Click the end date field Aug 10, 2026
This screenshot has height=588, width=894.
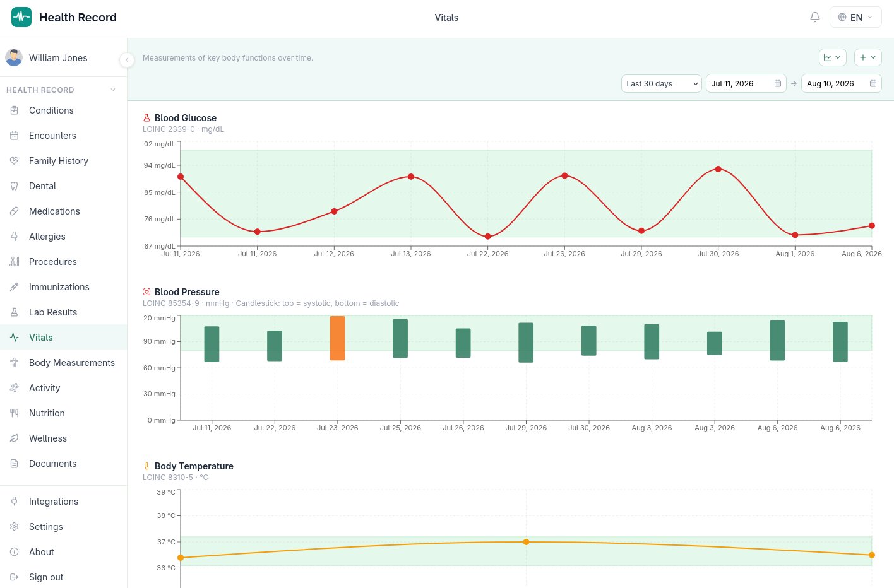841,83
